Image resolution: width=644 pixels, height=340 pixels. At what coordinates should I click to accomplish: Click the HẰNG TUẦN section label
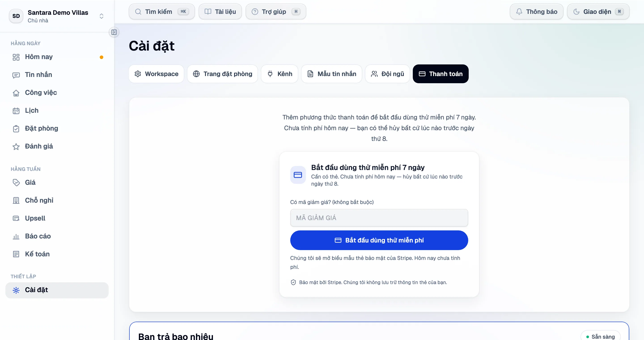(x=25, y=169)
